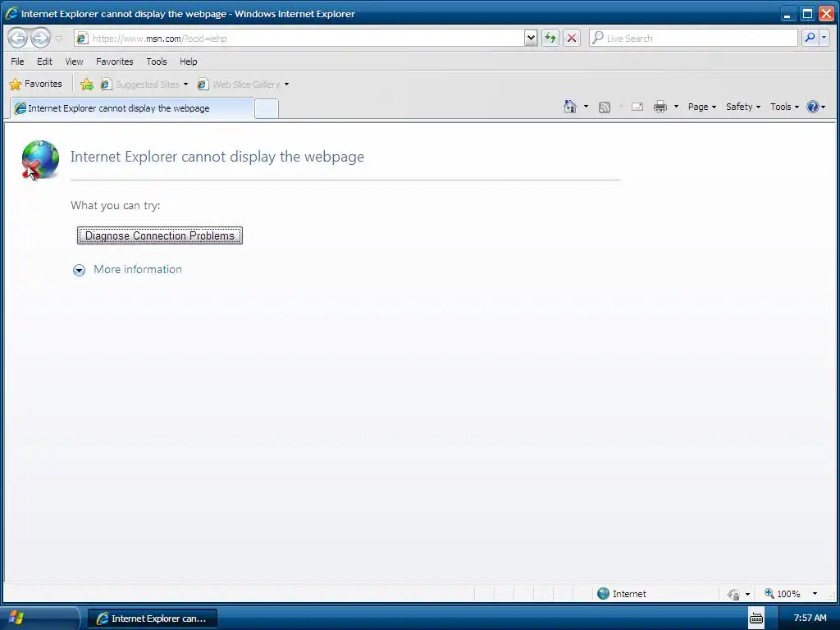Viewport: 840px width, 630px height.
Task: Click the Protected Mode security icon in status bar
Action: [x=733, y=594]
